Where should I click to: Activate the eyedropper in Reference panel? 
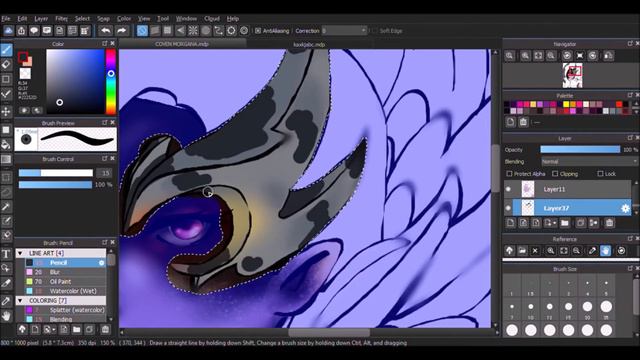point(592,251)
